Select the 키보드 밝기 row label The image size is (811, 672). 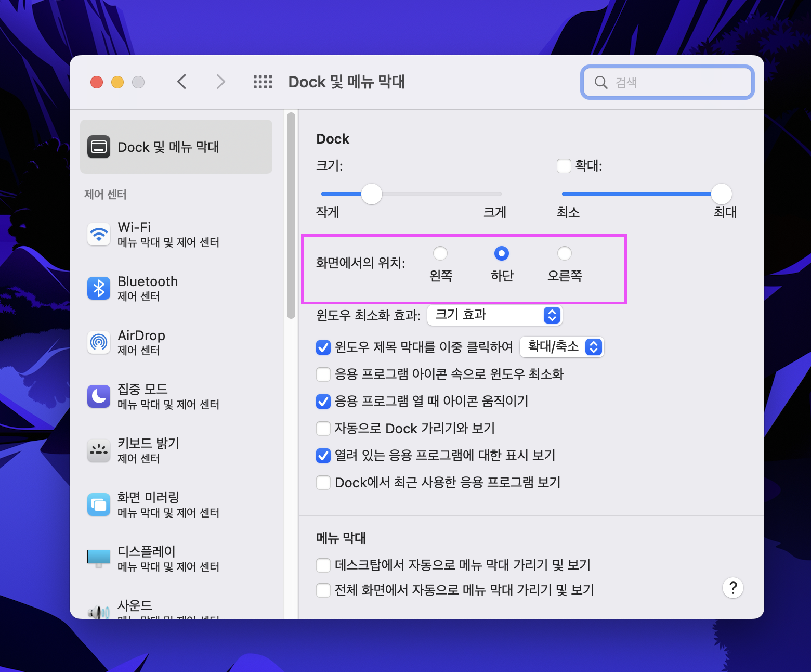point(148,443)
